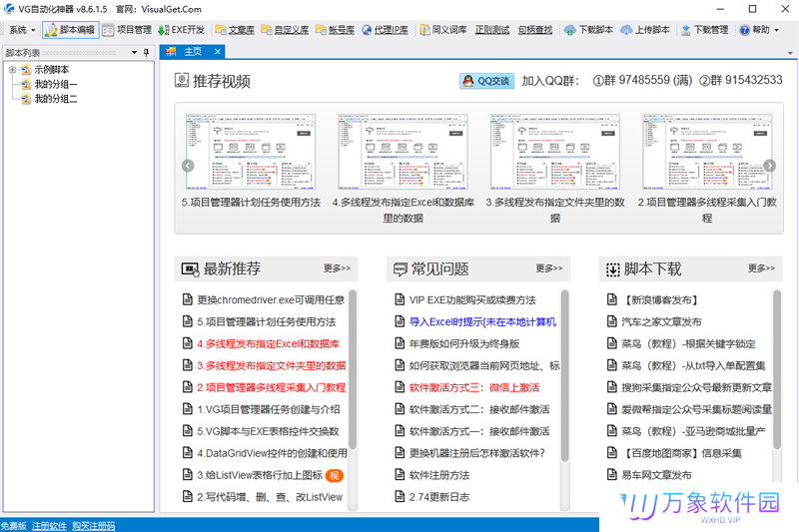This screenshot has height=532, width=799.
Task: Open video thumbnail 5.项目管理器计划任务使用方法
Action: click(251, 153)
